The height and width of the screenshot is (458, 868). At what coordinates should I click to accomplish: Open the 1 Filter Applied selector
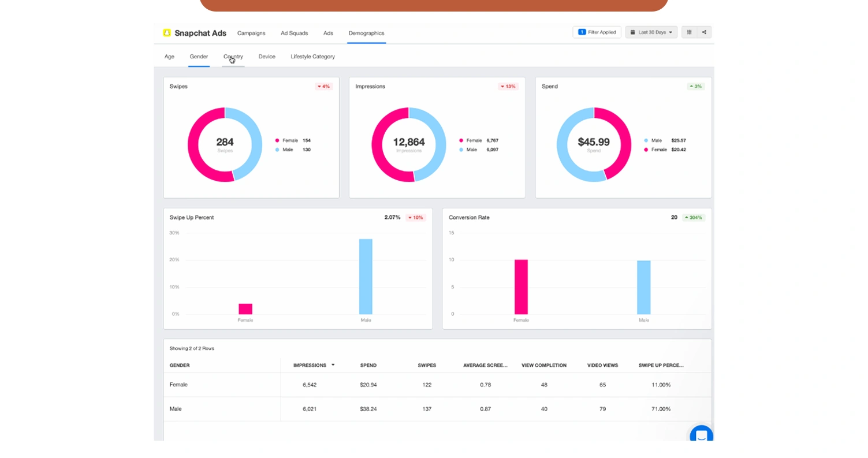pos(597,32)
